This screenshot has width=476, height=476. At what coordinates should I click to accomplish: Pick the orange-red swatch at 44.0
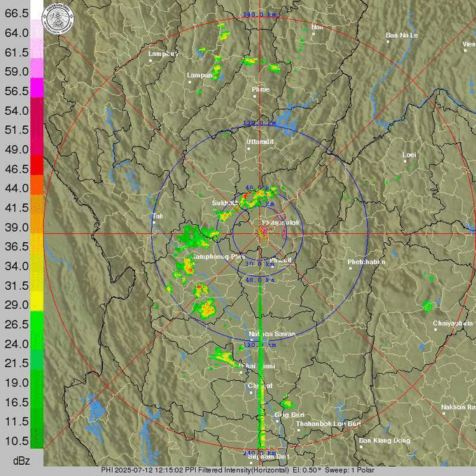(36, 185)
